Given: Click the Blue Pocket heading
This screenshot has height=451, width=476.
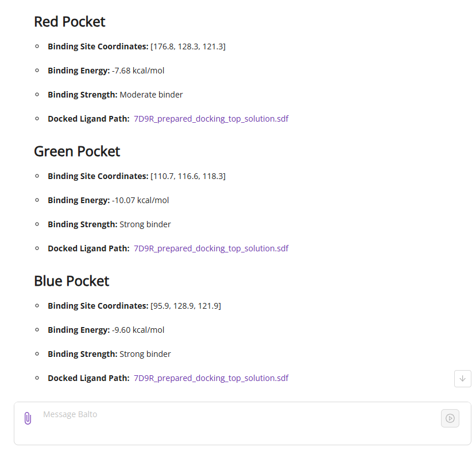Looking at the screenshot, I should tap(71, 281).
